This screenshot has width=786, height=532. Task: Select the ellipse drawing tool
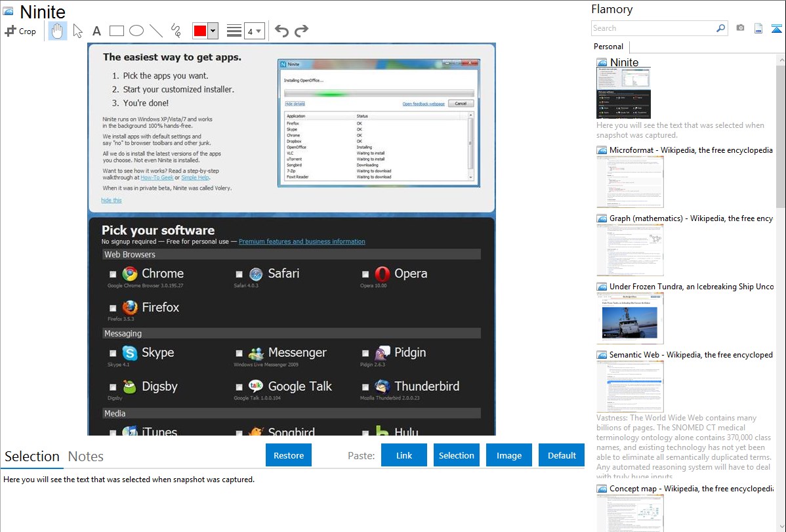(x=136, y=31)
